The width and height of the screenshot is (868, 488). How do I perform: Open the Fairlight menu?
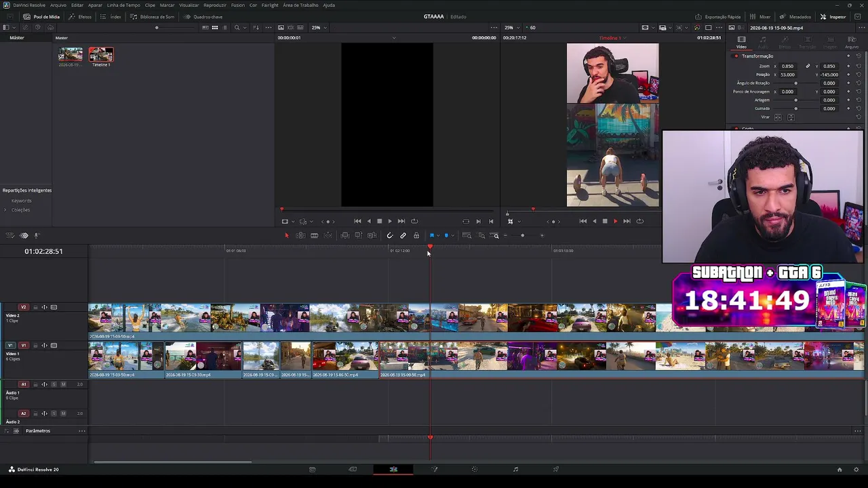click(270, 5)
